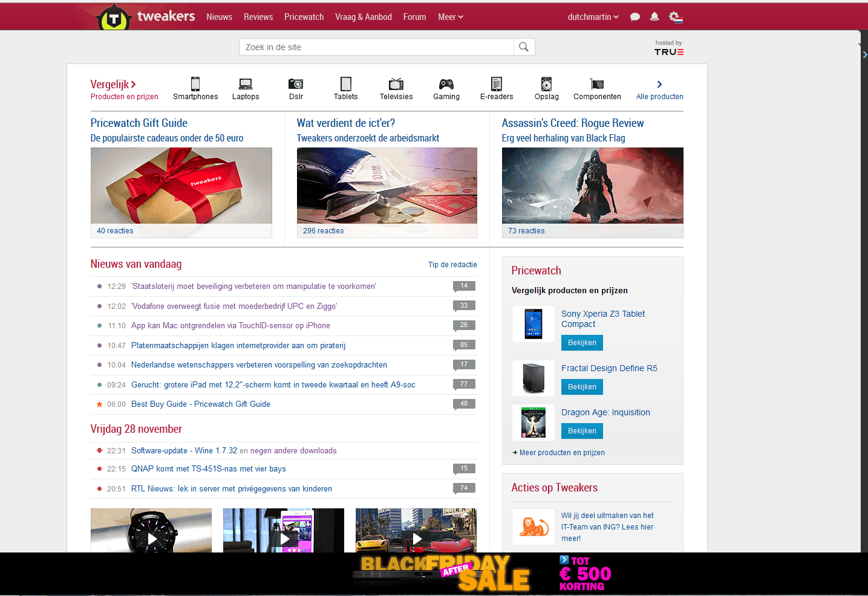This screenshot has width=868, height=596.
Task: Open the Dragon Age Inquisition cover image
Action: (534, 423)
